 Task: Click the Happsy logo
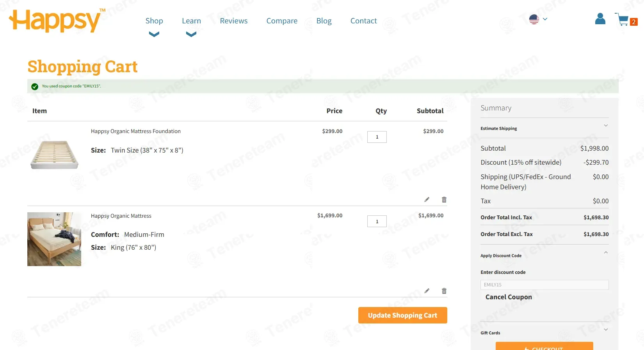(57, 20)
